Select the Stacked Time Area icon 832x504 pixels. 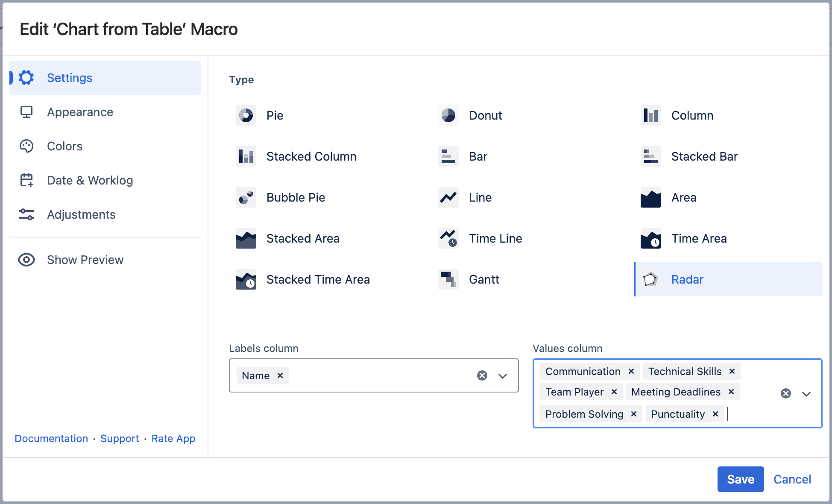pyautogui.click(x=246, y=279)
